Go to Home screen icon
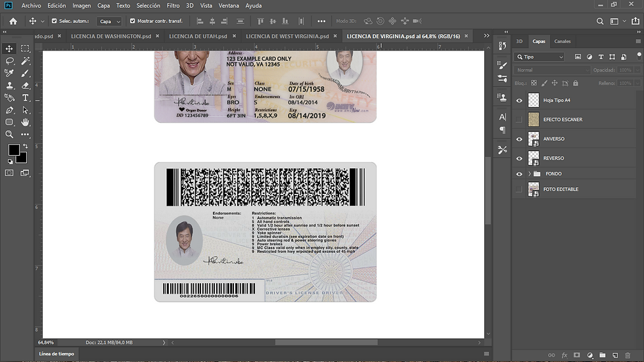Screen dimensions: 644x362 (x=13, y=21)
